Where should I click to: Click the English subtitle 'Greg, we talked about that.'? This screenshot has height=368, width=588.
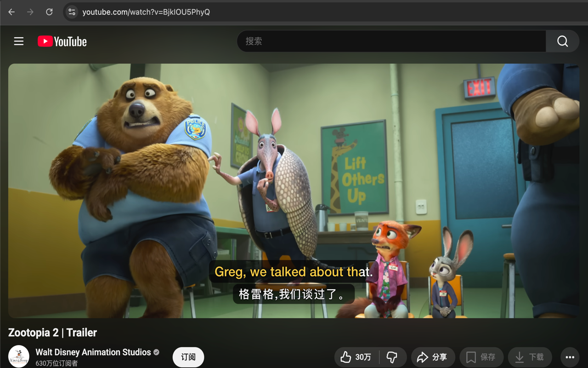pos(294,272)
